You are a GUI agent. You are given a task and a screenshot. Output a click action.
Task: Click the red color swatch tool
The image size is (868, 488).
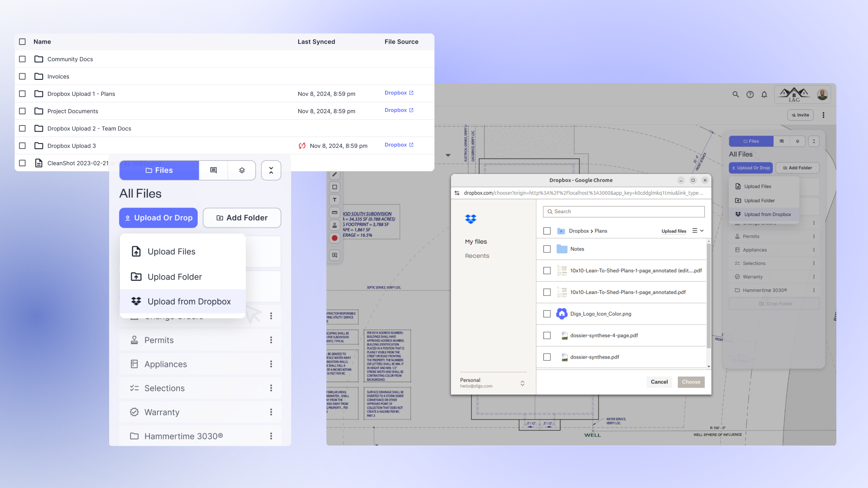(334, 238)
